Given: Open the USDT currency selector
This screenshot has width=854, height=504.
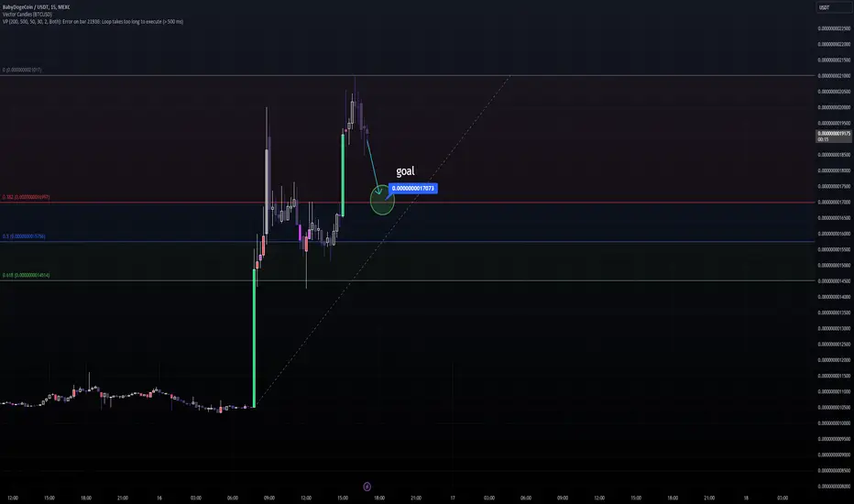Looking at the screenshot, I should (x=833, y=7).
